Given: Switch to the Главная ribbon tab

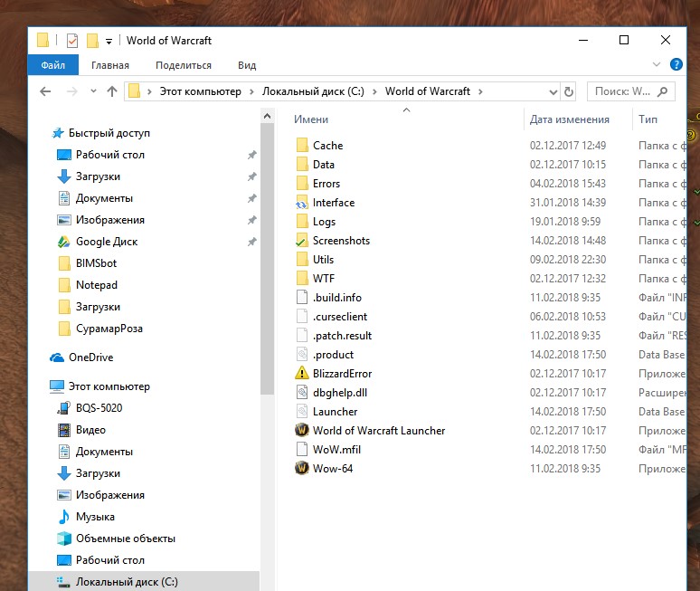Looking at the screenshot, I should 110,65.
